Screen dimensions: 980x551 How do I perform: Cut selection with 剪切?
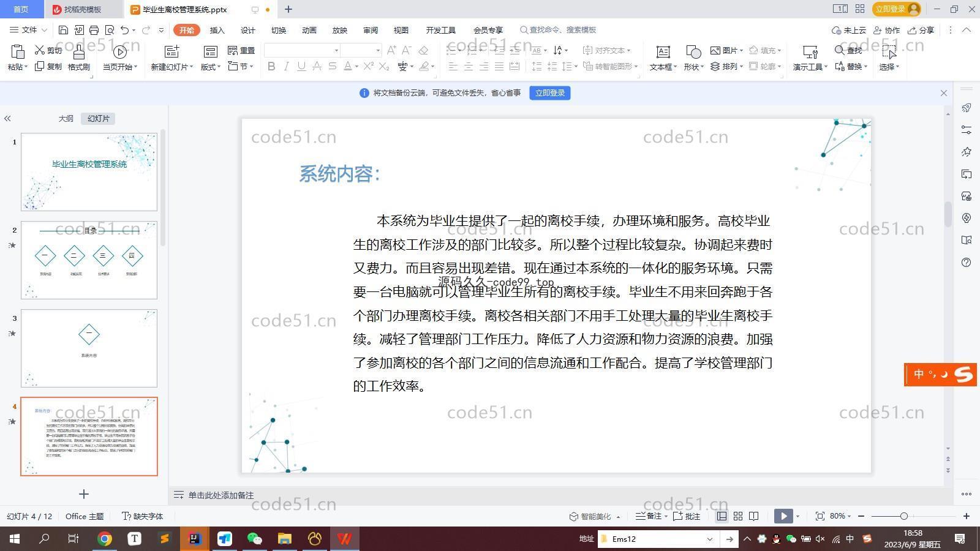click(x=48, y=50)
